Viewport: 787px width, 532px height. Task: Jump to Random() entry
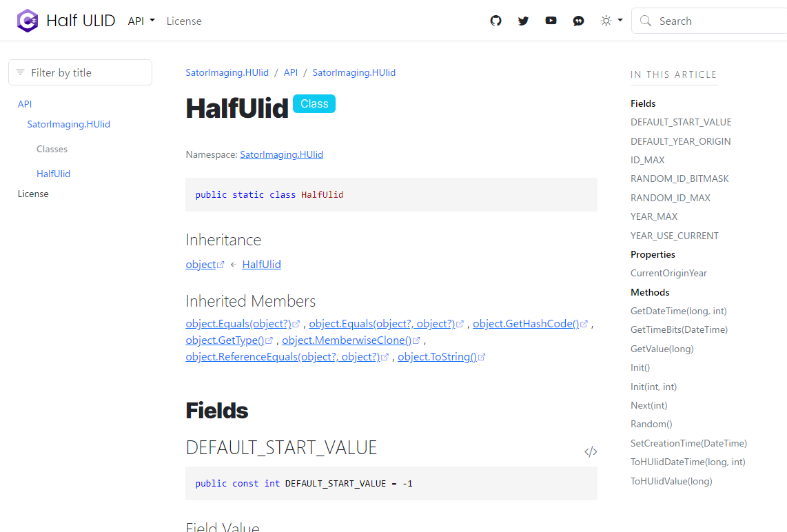[x=651, y=424]
